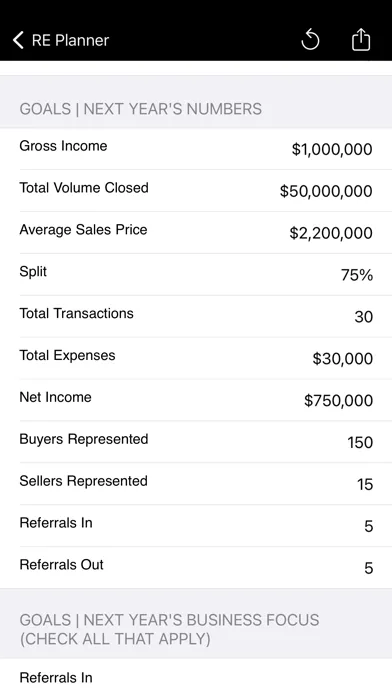Screen dimensions: 392x696
Task: Tap the back chevron arrow icon
Action: [18, 40]
